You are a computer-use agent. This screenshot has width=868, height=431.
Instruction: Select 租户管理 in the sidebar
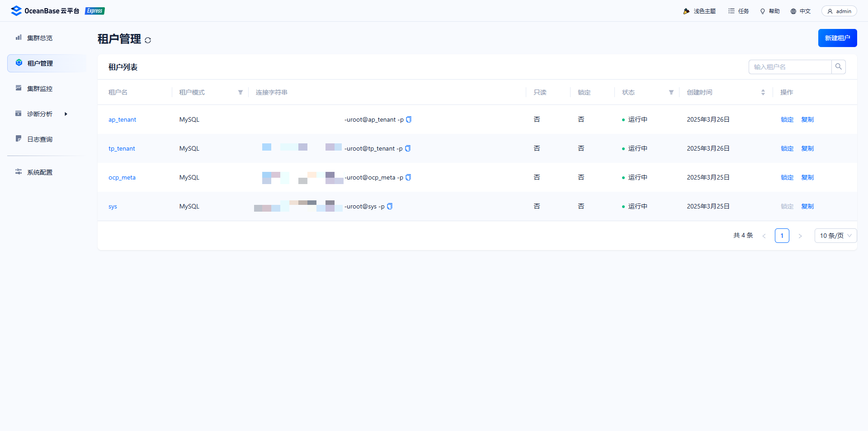pos(46,63)
